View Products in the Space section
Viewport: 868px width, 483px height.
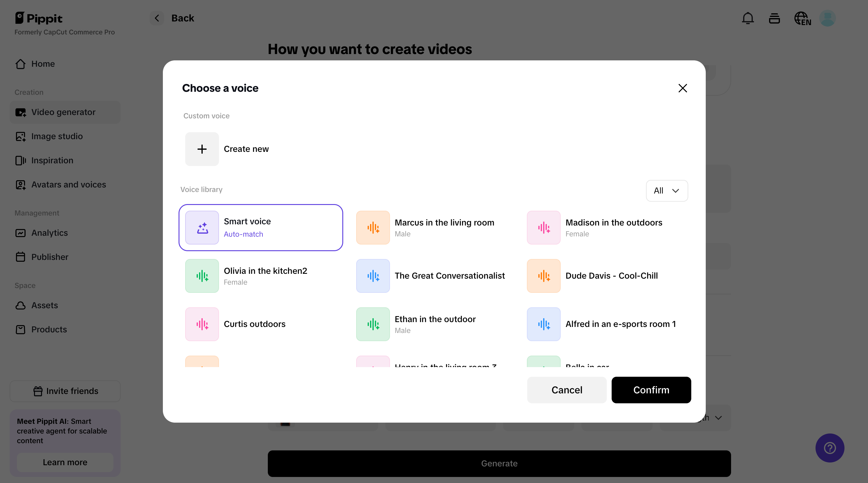point(49,329)
